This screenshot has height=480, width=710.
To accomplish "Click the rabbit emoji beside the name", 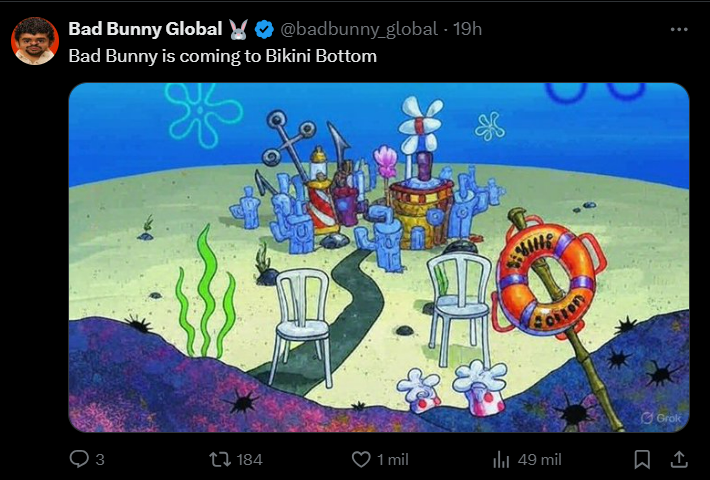I will point(238,29).
